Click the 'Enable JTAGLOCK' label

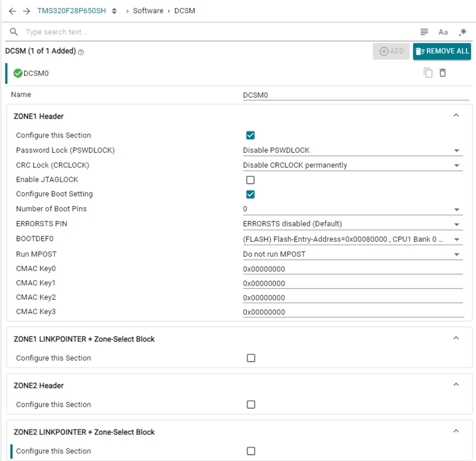(x=47, y=180)
